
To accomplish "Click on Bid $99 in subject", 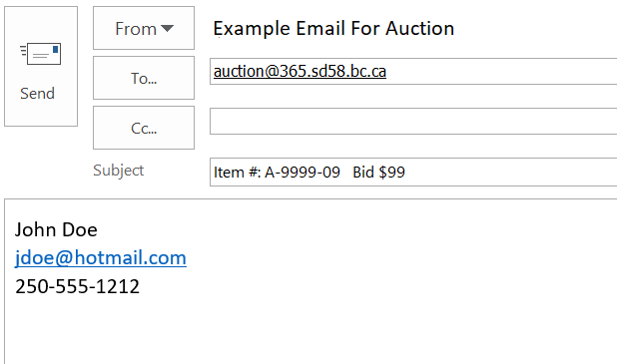I will [378, 173].
